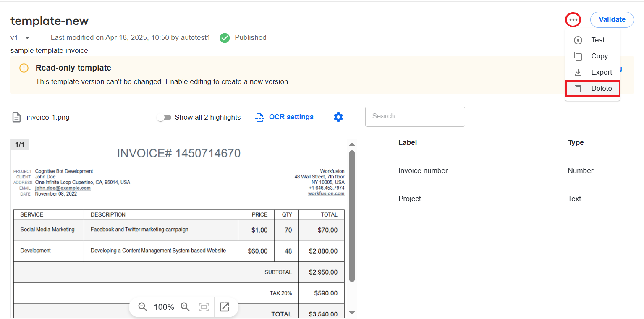Click the Read-only template heading
The width and height of the screenshot is (644, 319).
pos(73,68)
